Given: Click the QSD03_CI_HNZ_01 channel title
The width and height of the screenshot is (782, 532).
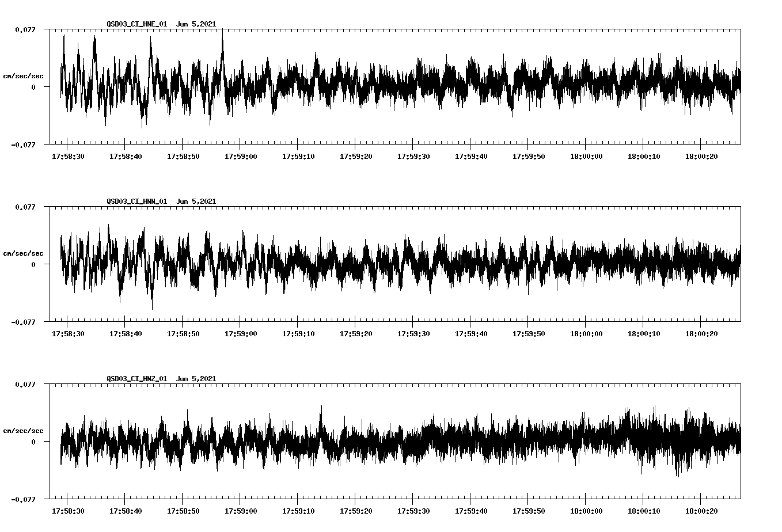Looking at the screenshot, I should click(x=137, y=379).
